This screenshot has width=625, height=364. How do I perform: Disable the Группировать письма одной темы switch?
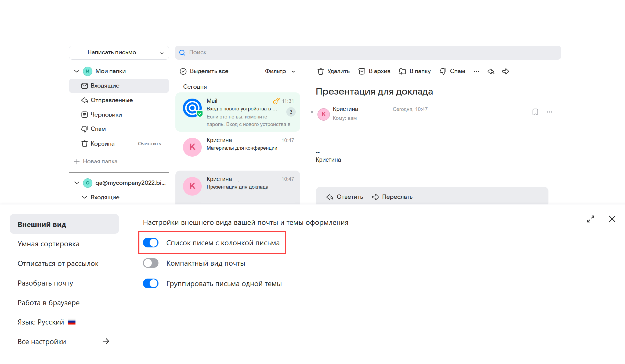151,283
